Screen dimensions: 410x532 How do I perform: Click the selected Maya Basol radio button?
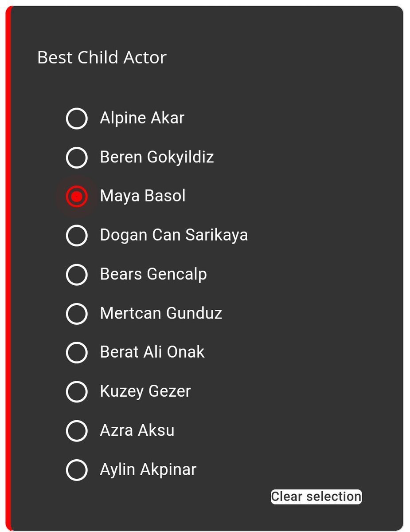click(x=77, y=197)
